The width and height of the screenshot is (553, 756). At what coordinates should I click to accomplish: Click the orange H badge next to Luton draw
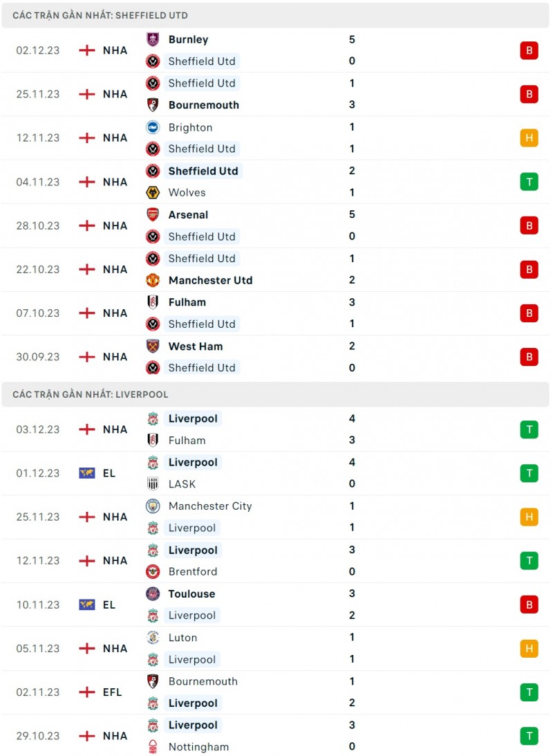[x=529, y=648]
